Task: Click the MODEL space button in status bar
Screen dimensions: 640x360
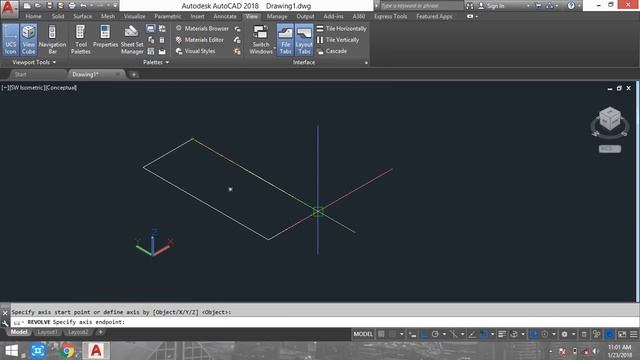Action: (363, 334)
